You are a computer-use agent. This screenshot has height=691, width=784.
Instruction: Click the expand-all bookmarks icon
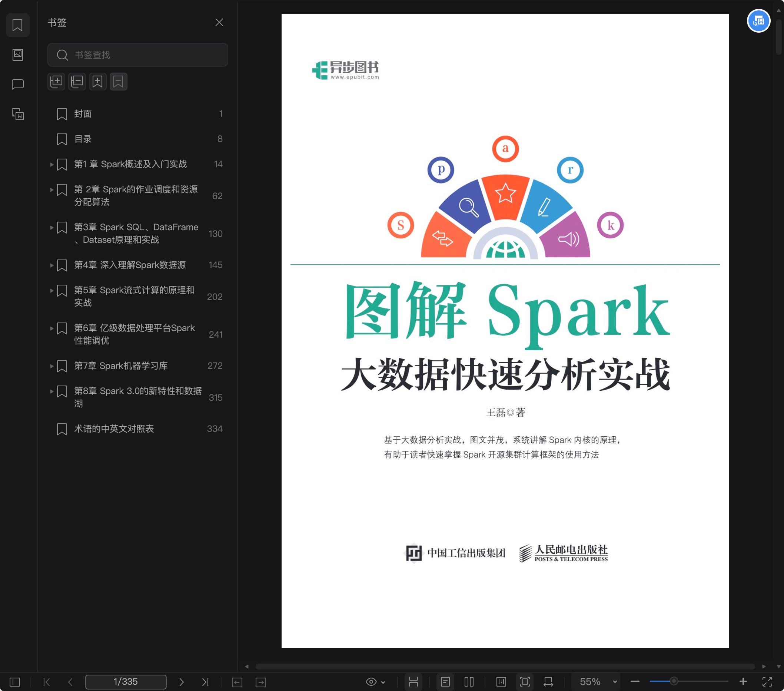(56, 81)
